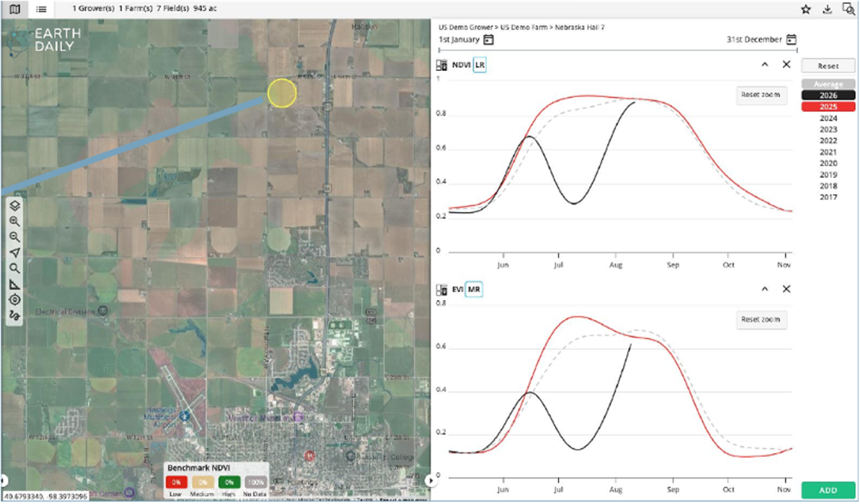Close the EVI chart
The height and width of the screenshot is (504, 860).
click(786, 289)
